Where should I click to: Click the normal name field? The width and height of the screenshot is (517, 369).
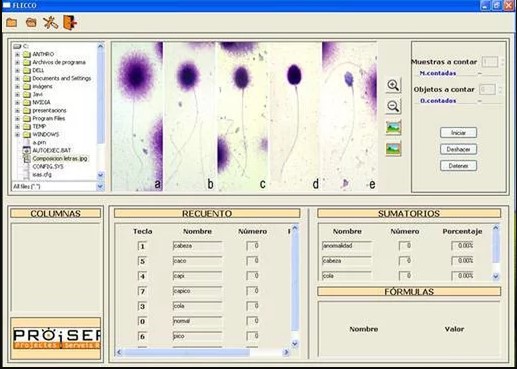point(197,321)
